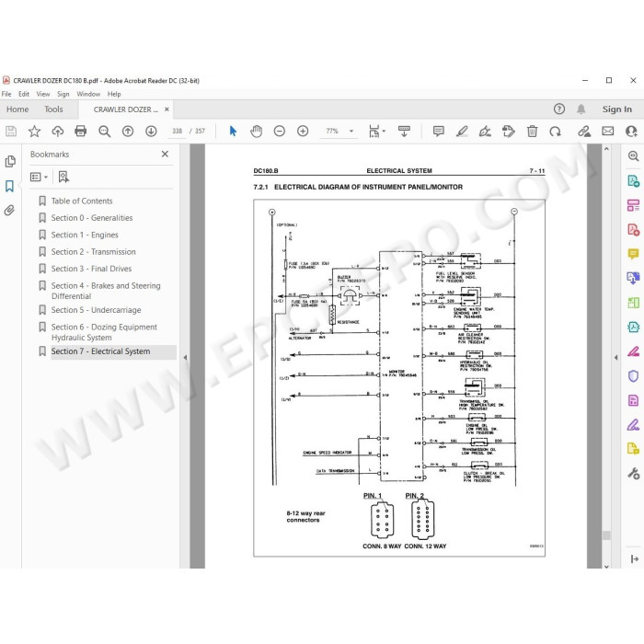This screenshot has width=644, height=644.
Task: Edit the page number field 338
Action: point(177,131)
